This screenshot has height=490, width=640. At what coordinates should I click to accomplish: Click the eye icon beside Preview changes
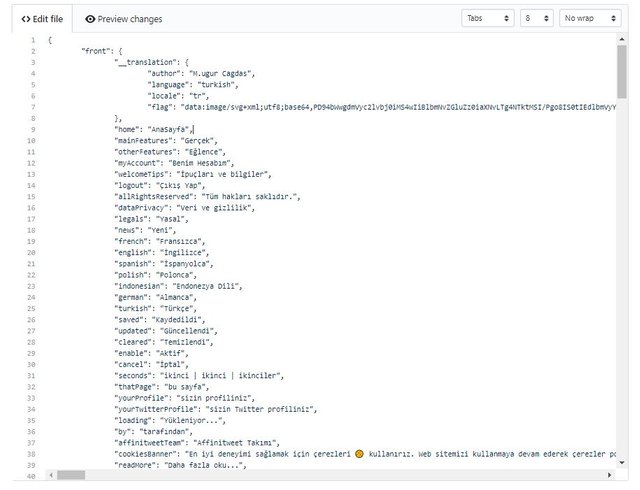click(x=91, y=19)
